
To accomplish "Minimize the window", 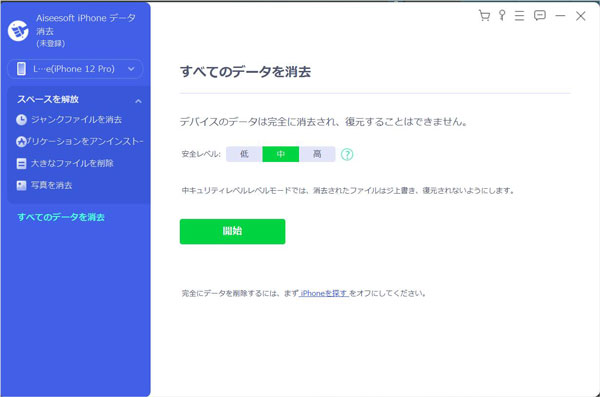I will [560, 16].
